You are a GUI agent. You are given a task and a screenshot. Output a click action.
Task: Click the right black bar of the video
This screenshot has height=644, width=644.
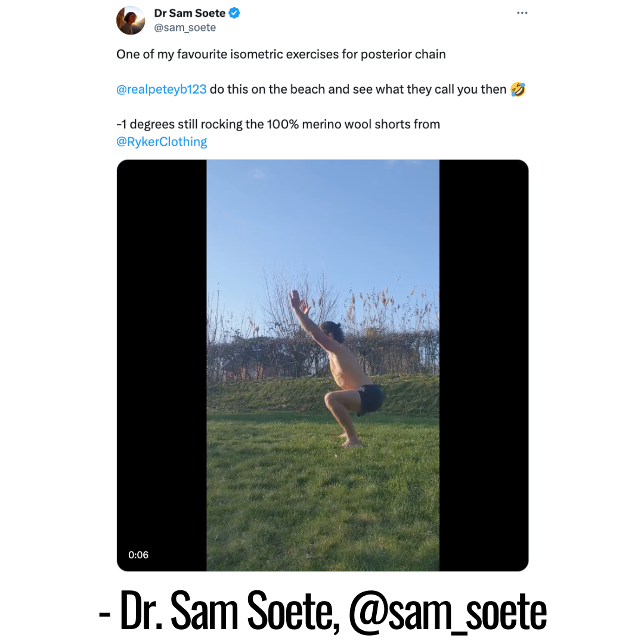pyautogui.click(x=484, y=365)
